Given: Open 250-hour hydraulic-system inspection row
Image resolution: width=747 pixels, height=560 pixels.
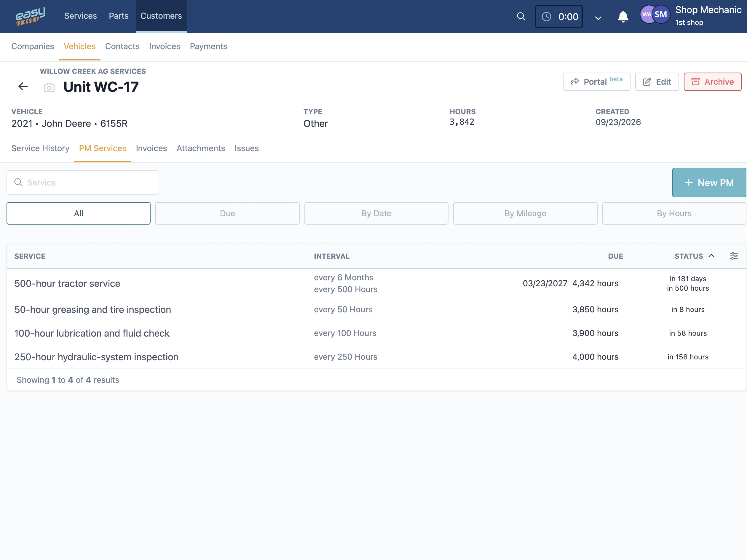Looking at the screenshot, I should pos(376,357).
